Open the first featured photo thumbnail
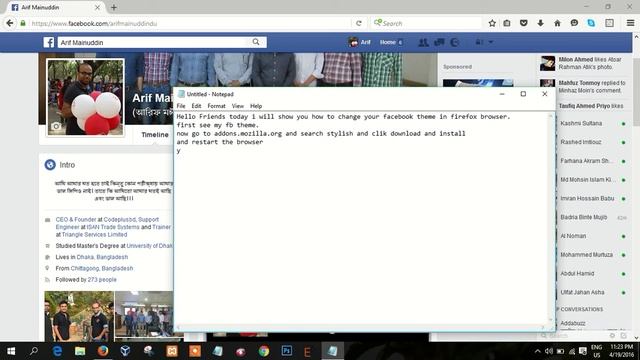The height and width of the screenshot is (360, 640). 79,316
